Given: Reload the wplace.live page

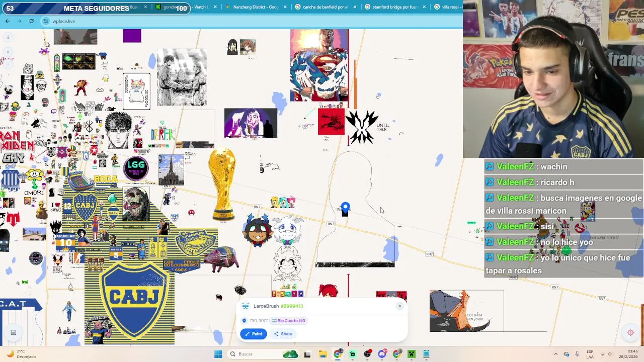Looking at the screenshot, I should pyautogui.click(x=31, y=21).
